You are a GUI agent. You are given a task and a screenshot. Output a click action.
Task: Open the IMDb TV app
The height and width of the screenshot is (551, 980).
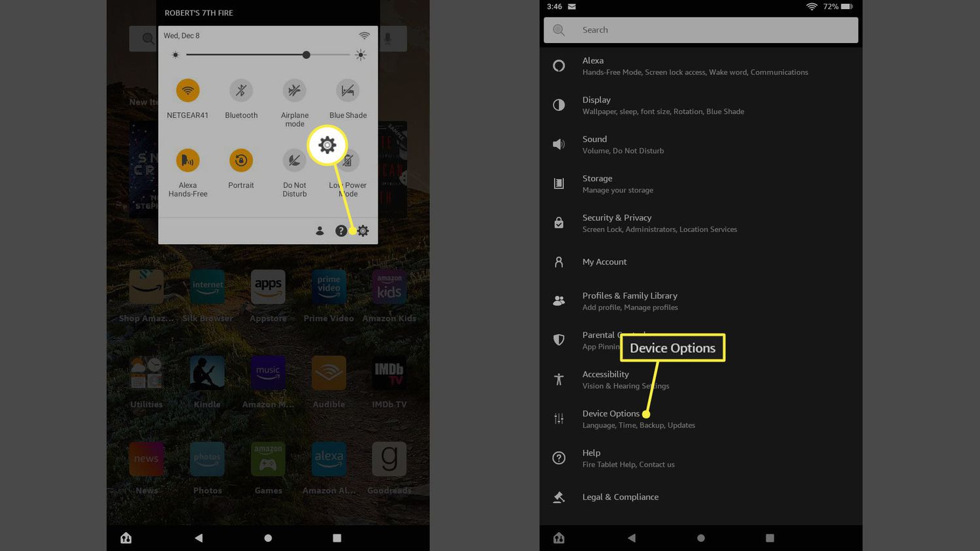389,373
